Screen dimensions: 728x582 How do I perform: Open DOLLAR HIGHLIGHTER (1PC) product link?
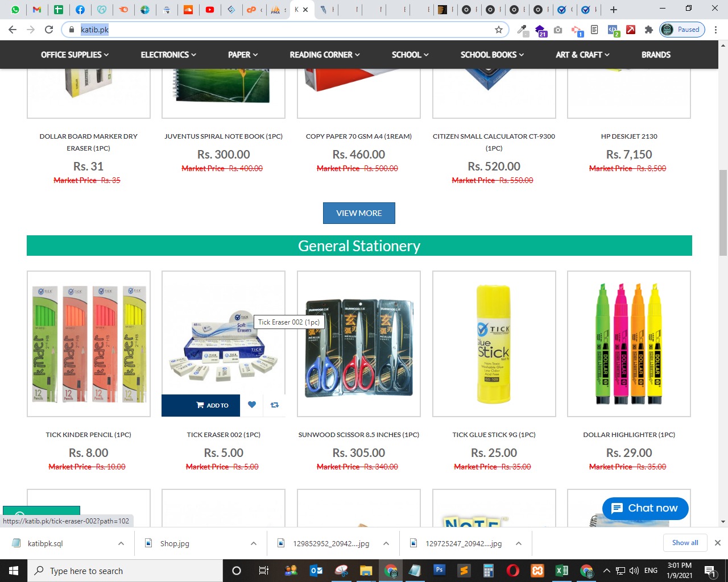tap(629, 435)
